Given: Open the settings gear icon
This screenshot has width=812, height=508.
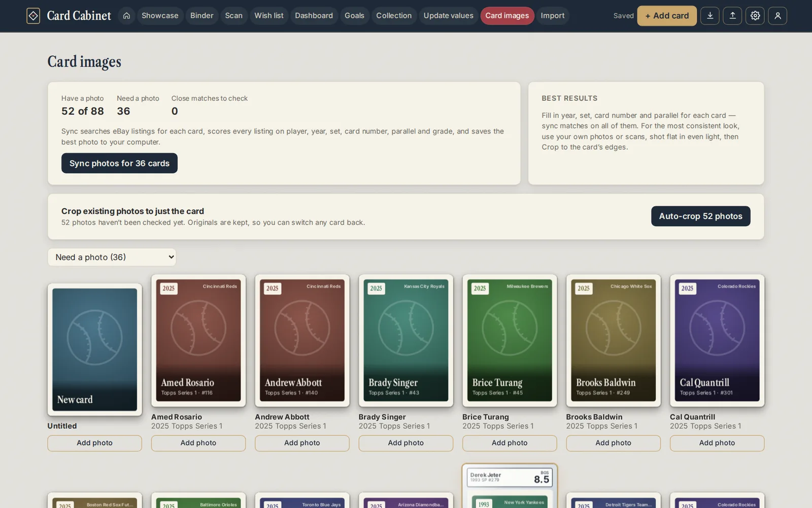Looking at the screenshot, I should coord(755,16).
